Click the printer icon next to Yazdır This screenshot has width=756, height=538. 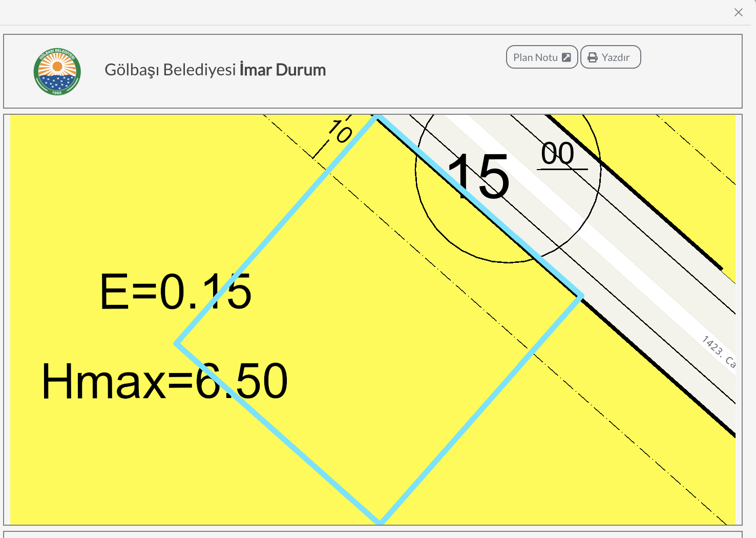(x=593, y=57)
